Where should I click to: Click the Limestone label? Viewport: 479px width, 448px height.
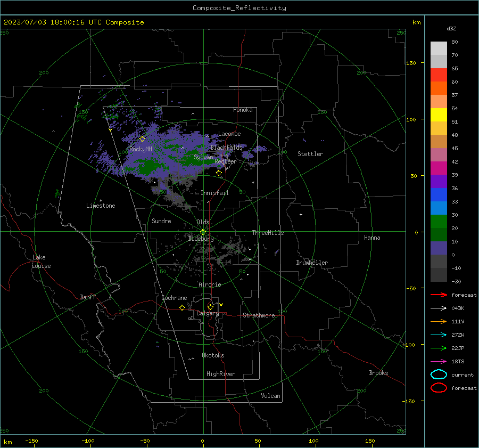tap(101, 206)
